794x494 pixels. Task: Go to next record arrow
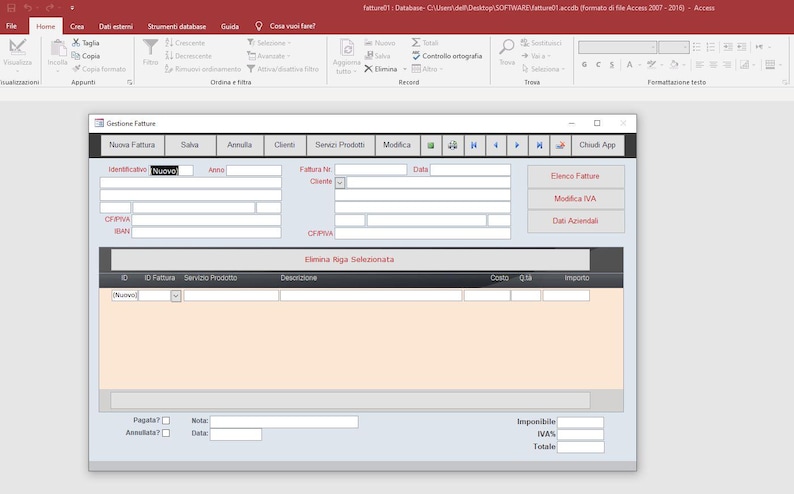(x=517, y=145)
